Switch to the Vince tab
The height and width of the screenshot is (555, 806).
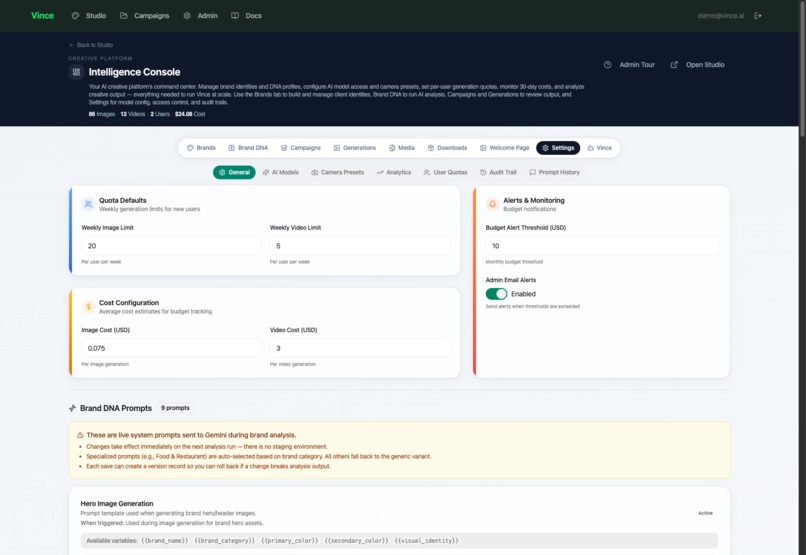[599, 148]
